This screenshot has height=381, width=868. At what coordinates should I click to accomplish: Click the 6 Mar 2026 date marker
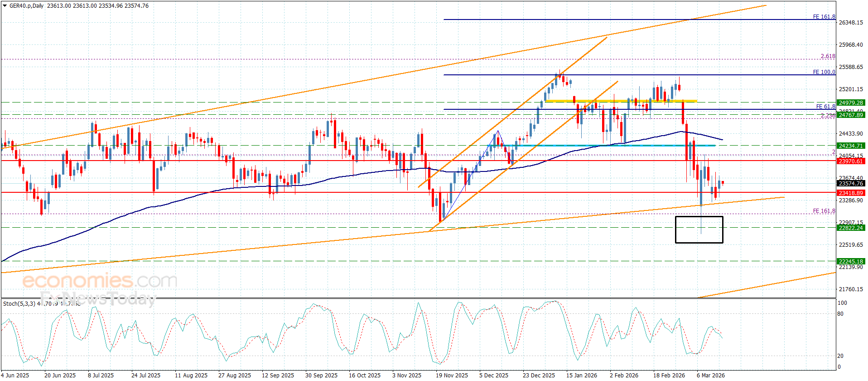(710, 375)
